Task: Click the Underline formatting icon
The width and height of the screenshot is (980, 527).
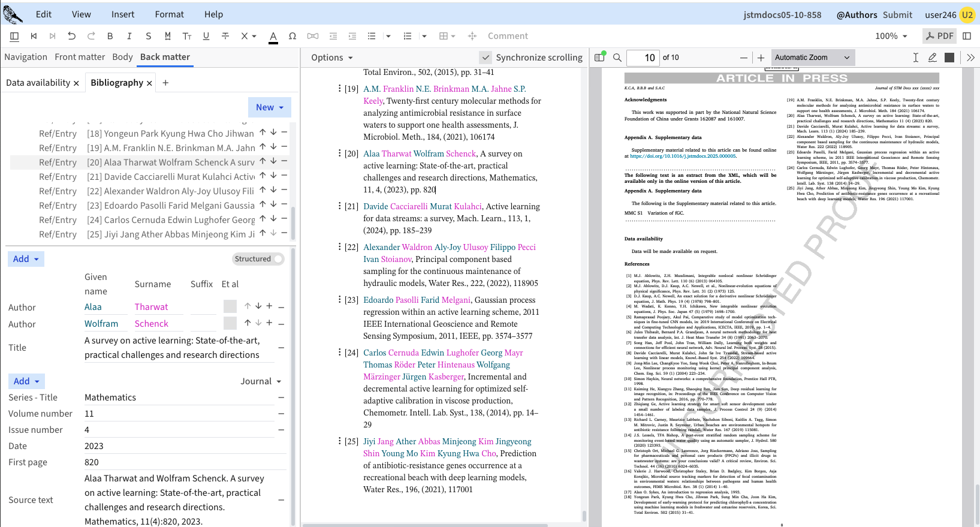Action: [x=206, y=36]
